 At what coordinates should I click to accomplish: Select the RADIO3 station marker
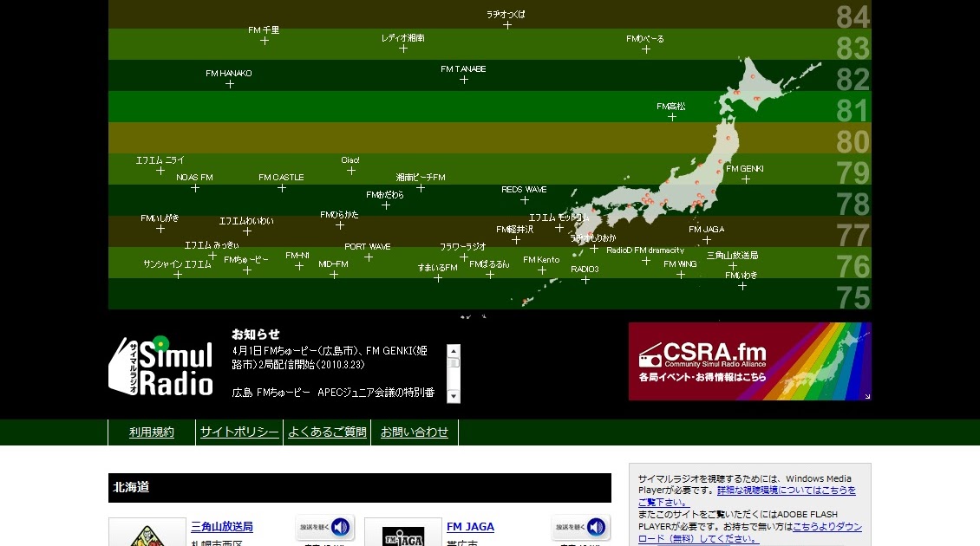click(x=585, y=280)
